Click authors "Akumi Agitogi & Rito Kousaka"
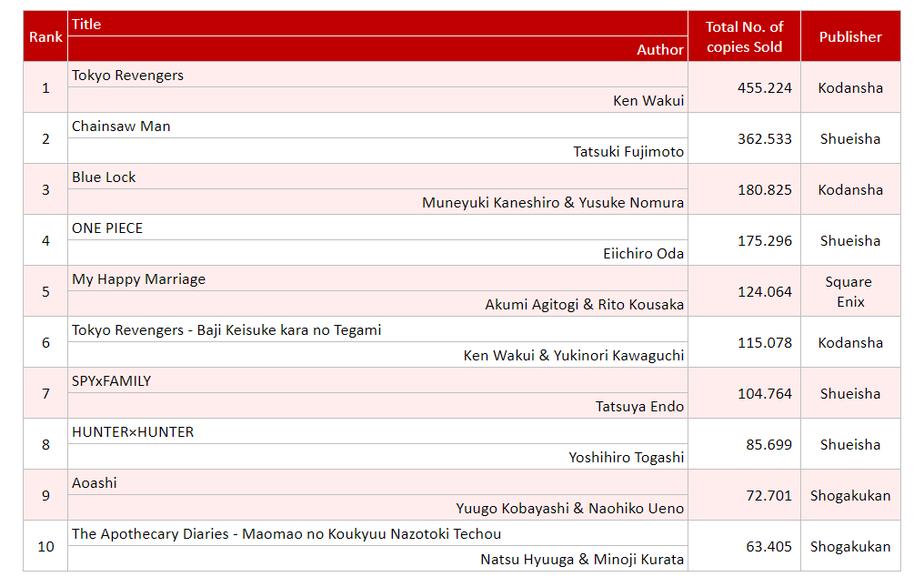924x587 pixels. click(x=585, y=304)
